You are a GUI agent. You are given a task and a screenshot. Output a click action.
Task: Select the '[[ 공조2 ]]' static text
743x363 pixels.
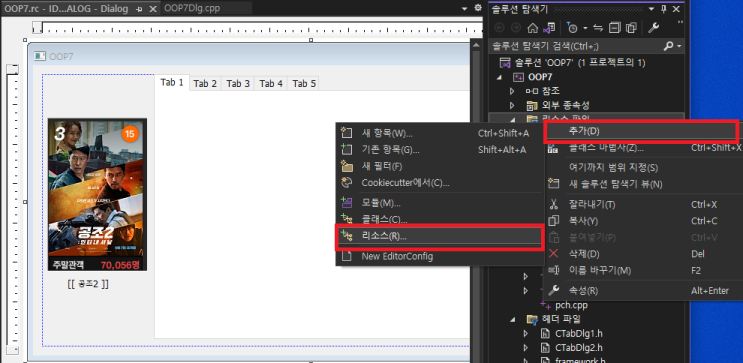coord(88,284)
